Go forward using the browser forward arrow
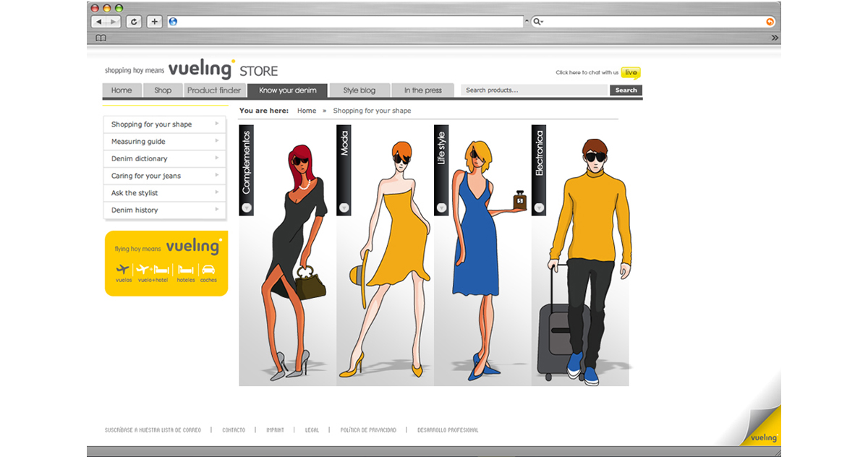Image resolution: width=868 pixels, height=457 pixels. pos(114,22)
